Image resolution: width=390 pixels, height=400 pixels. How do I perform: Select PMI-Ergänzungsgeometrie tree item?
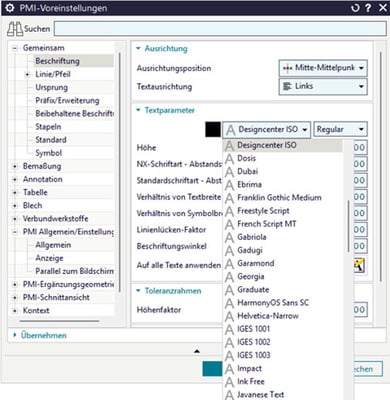pyautogui.click(x=68, y=284)
